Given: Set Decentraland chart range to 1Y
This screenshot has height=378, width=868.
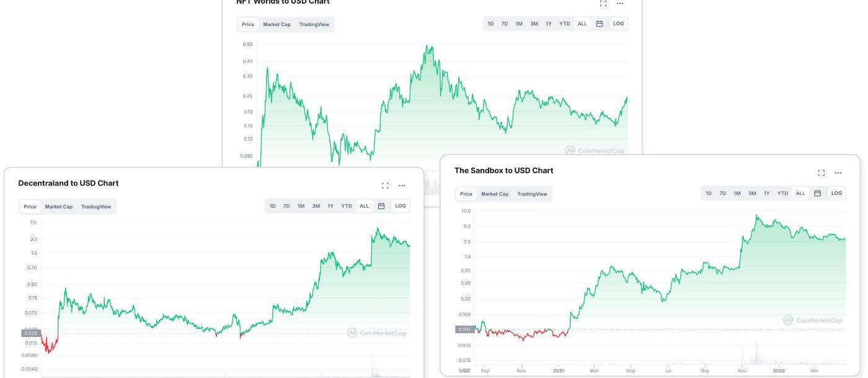Looking at the screenshot, I should tap(330, 206).
